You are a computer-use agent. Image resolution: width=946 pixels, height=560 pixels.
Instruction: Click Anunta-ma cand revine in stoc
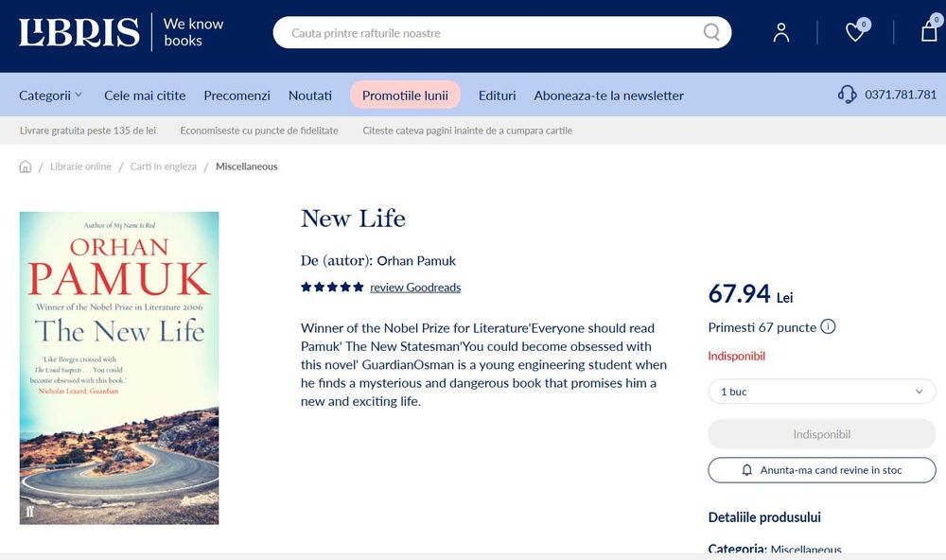coord(822,470)
